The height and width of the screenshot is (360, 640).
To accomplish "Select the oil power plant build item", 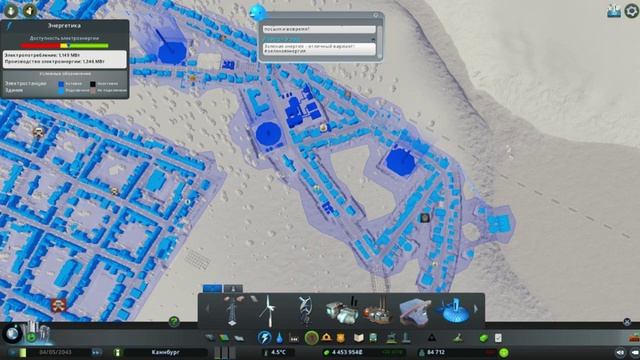I will point(378,312).
